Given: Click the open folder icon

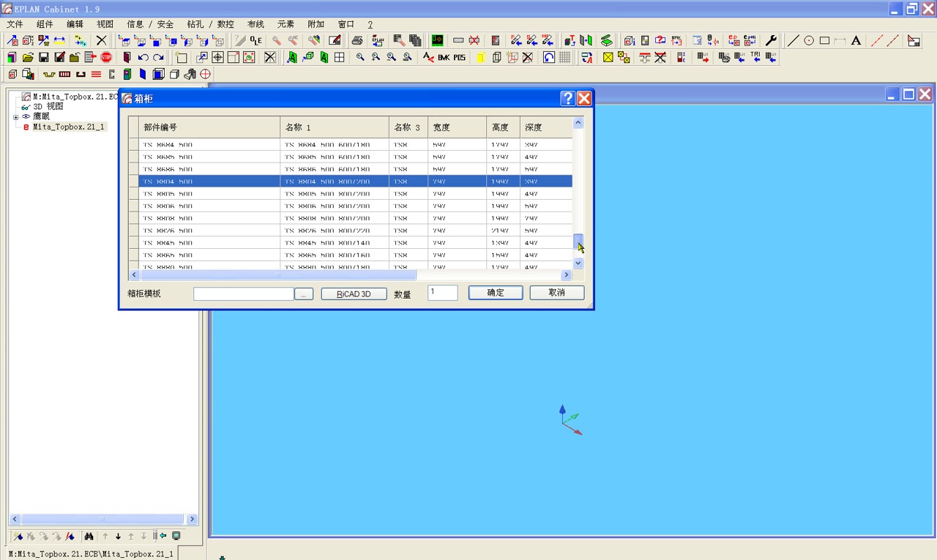Looking at the screenshot, I should point(27,57).
